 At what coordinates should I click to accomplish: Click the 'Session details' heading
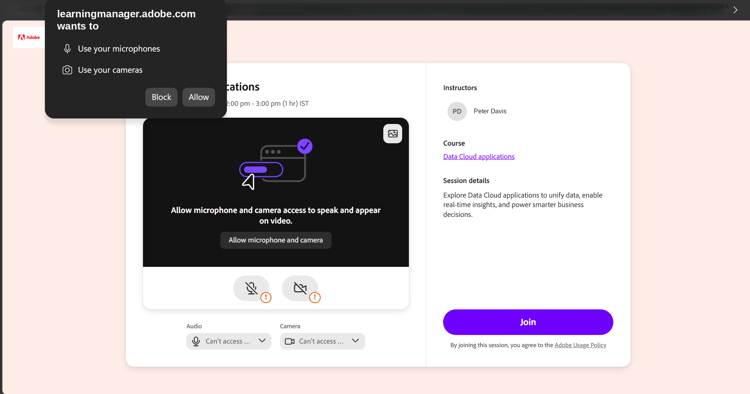(466, 180)
